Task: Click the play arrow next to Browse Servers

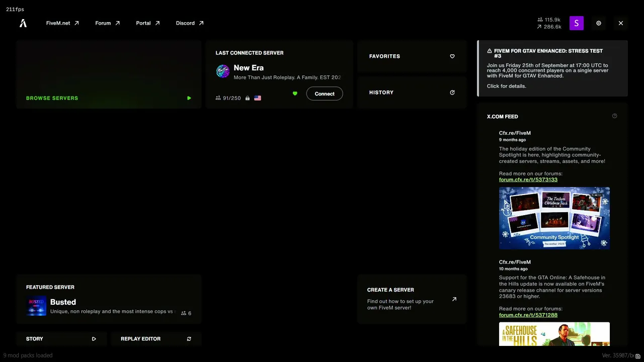Action: pyautogui.click(x=189, y=98)
